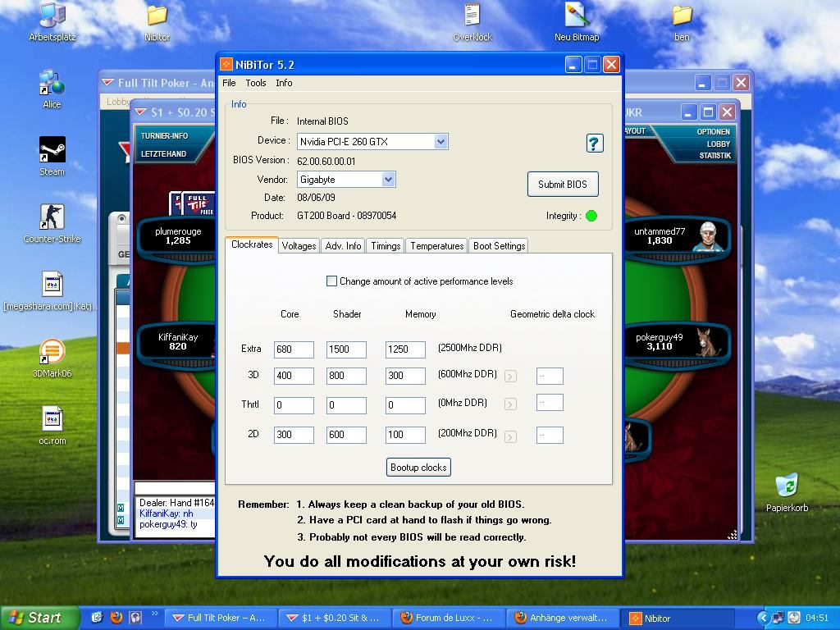Select the Counter-Strike desktop shortcut
The width and height of the screenshot is (840, 630).
click(x=52, y=224)
